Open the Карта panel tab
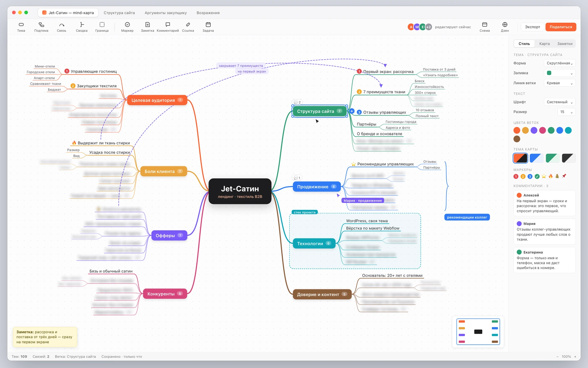Viewport: 588px width, 368px height. pyautogui.click(x=544, y=44)
